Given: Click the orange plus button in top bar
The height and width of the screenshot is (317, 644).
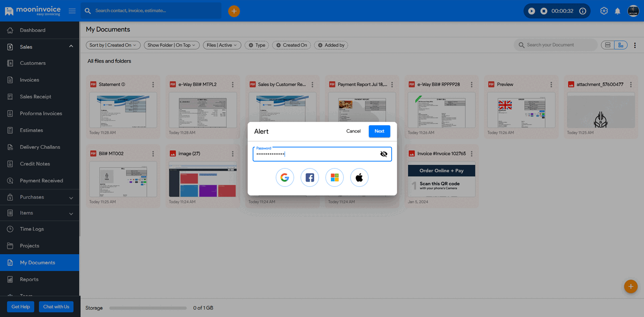Looking at the screenshot, I should click(234, 11).
